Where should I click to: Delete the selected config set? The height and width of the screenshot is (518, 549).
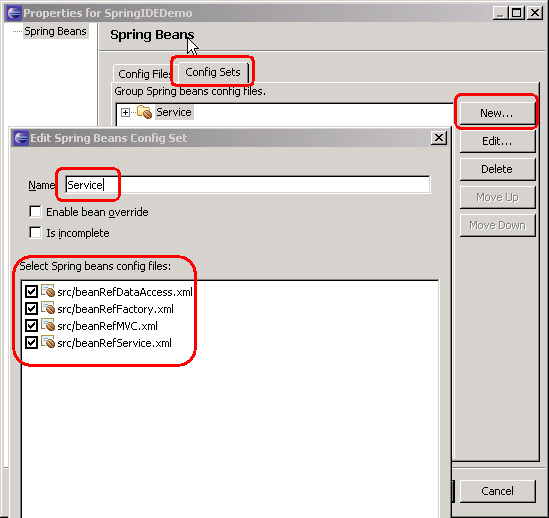click(497, 169)
